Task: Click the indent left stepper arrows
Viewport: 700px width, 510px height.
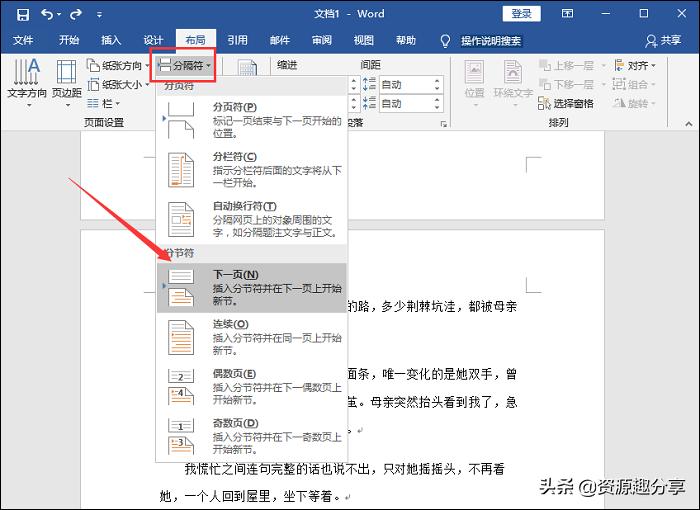Action: (x=354, y=84)
